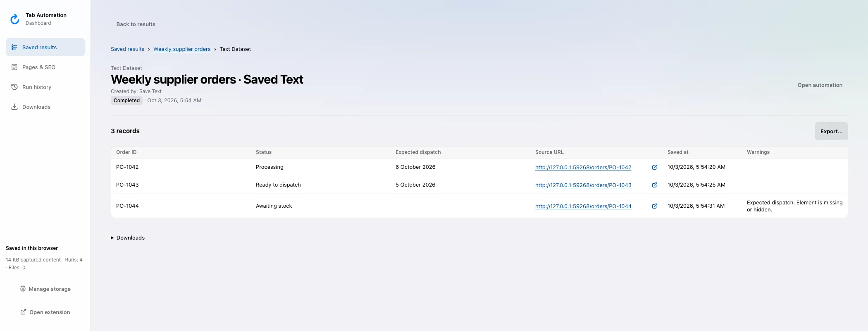This screenshot has width=868, height=331.
Task: Open the PO-1043 source URL link
Action: coord(583,185)
